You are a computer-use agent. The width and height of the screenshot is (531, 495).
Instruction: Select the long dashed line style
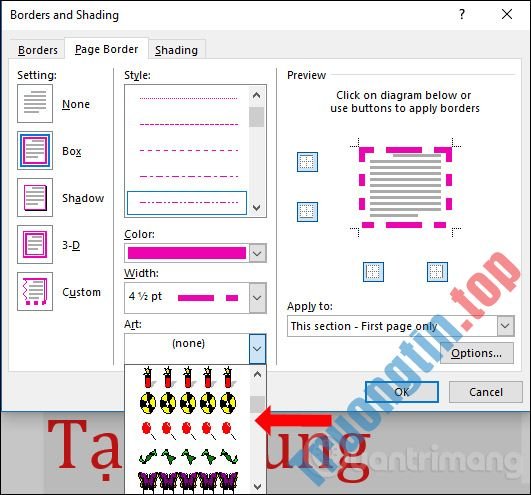[189, 150]
